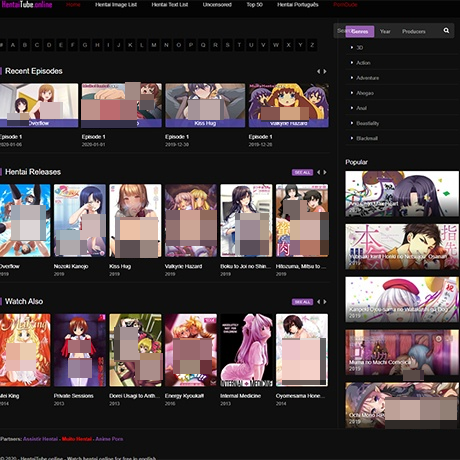Image resolution: width=460 pixels, height=460 pixels.
Task: Show next Watch Also items
Action: point(325,302)
